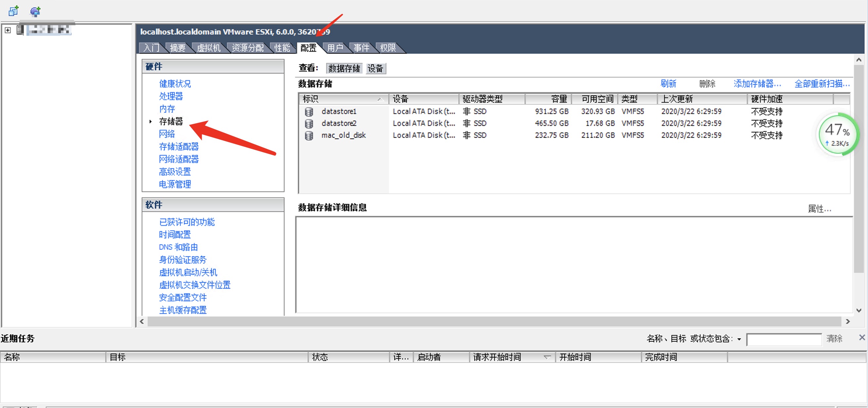Sort tasks by 状态 column
868x408 pixels.
[x=349, y=357]
